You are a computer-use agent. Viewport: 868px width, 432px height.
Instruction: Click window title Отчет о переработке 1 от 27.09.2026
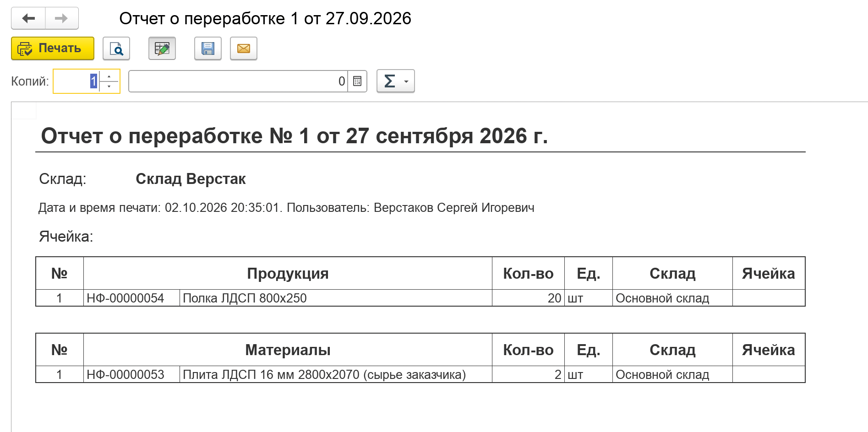point(265,19)
